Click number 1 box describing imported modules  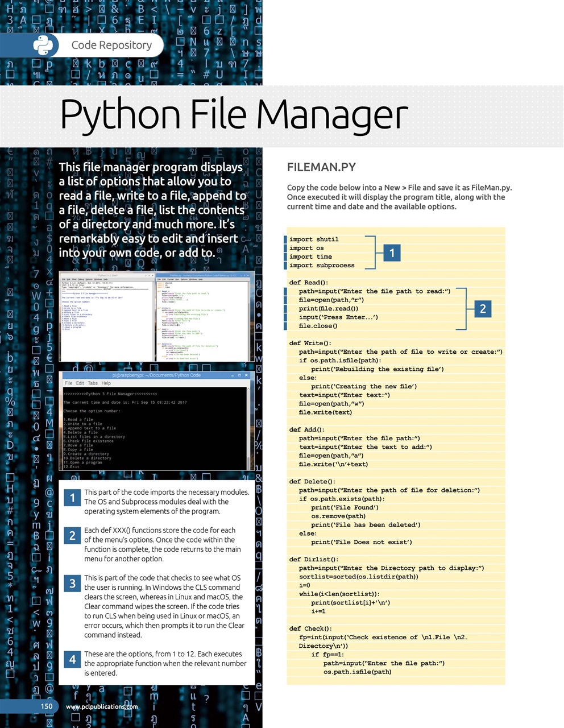(x=72, y=498)
